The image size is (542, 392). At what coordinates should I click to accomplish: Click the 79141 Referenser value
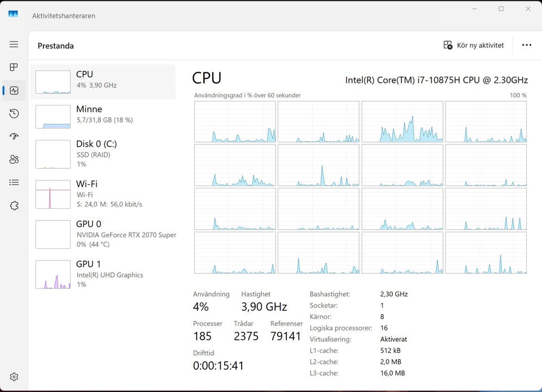(286, 336)
